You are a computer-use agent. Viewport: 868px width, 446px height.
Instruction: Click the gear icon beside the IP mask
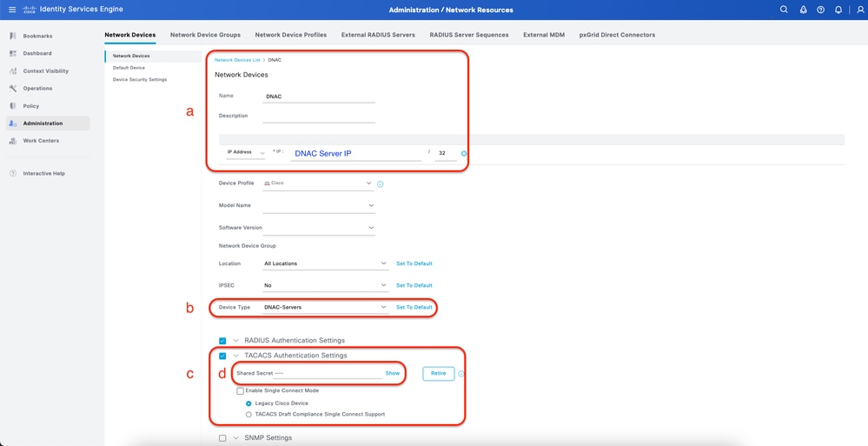tap(464, 153)
